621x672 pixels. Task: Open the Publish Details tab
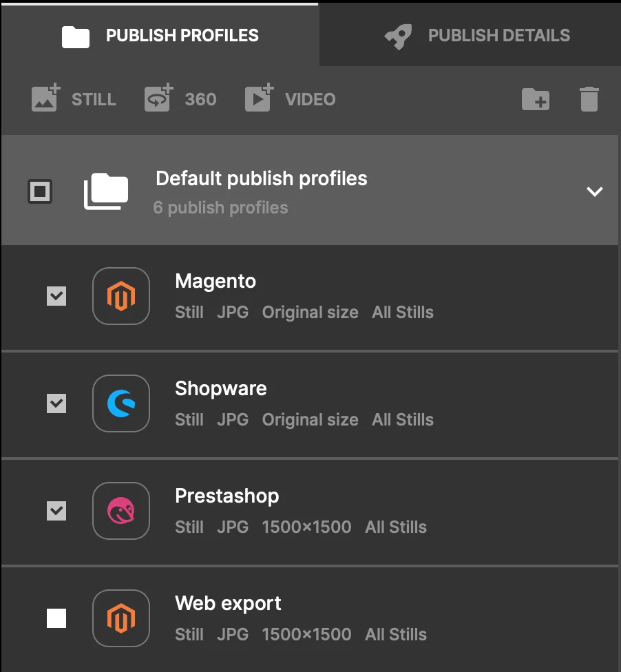pos(470,35)
